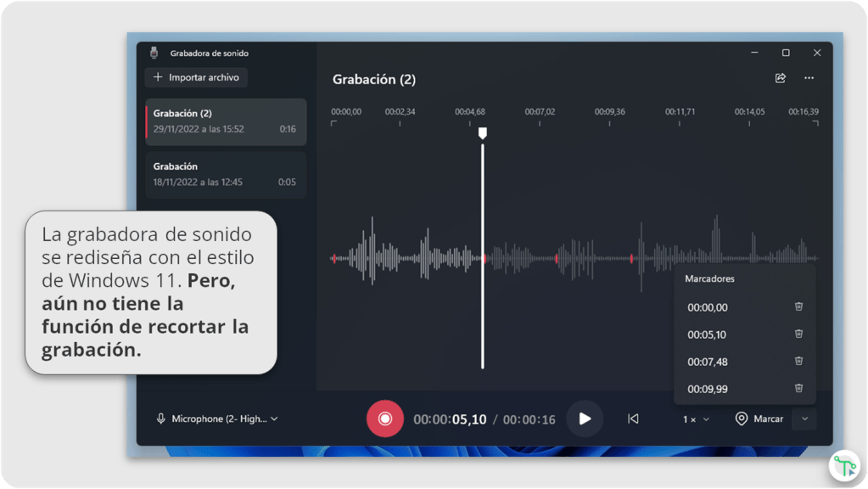868x489 pixels.
Task: Delete the 00:05,10 marker
Action: point(798,334)
